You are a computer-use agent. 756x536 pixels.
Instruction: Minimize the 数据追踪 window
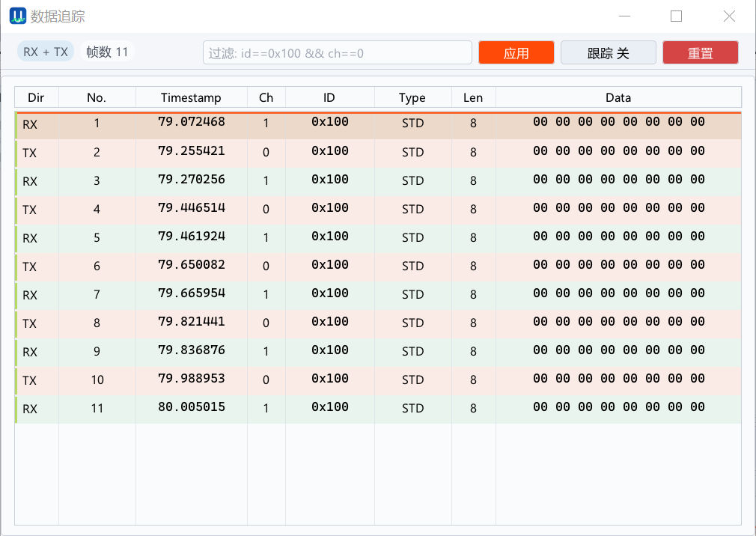tap(625, 16)
